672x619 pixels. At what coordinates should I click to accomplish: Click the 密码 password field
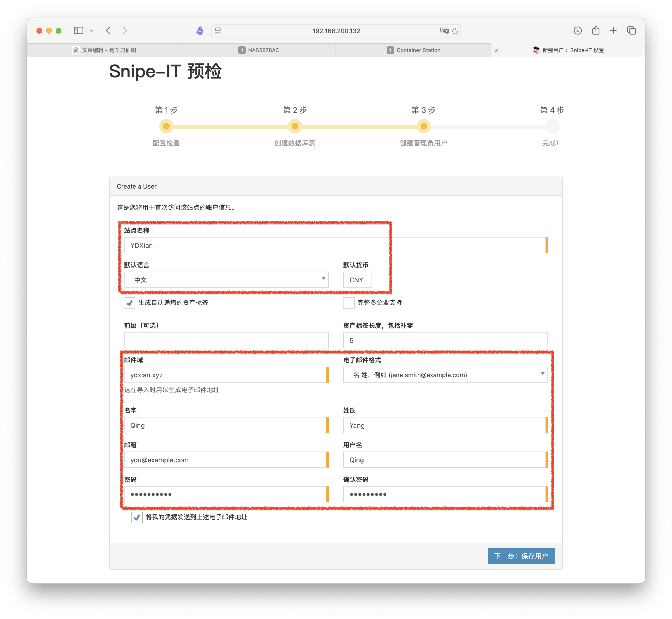tap(226, 494)
